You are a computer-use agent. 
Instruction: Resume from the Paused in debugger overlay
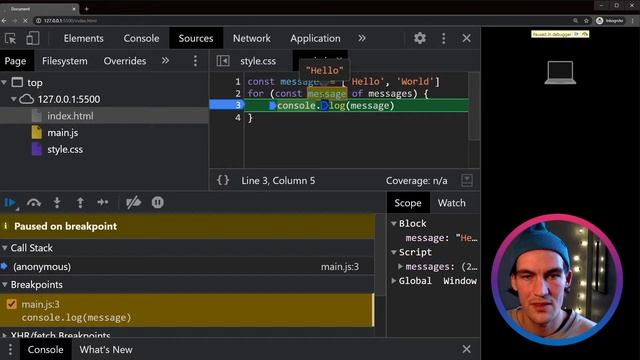click(x=577, y=34)
